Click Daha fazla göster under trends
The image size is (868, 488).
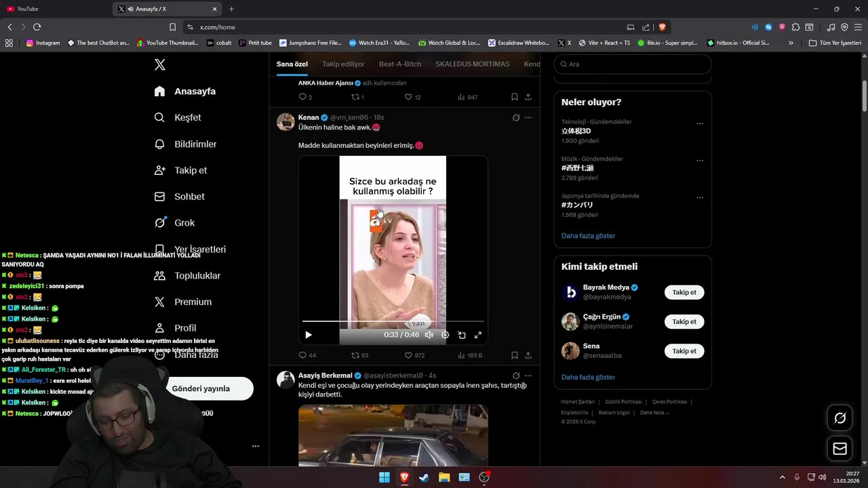pos(589,236)
